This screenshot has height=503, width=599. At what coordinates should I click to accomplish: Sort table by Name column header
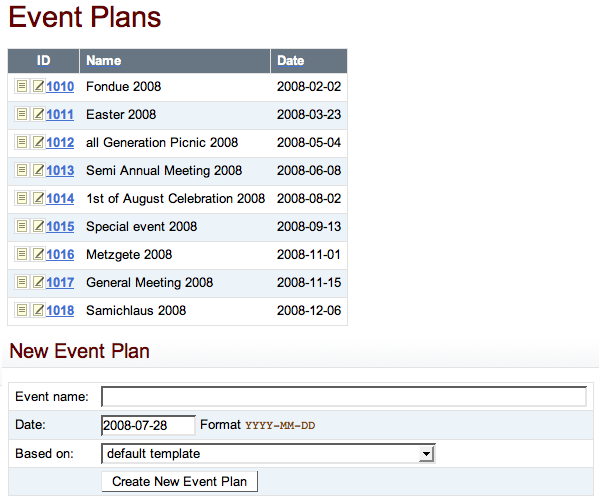tap(104, 60)
